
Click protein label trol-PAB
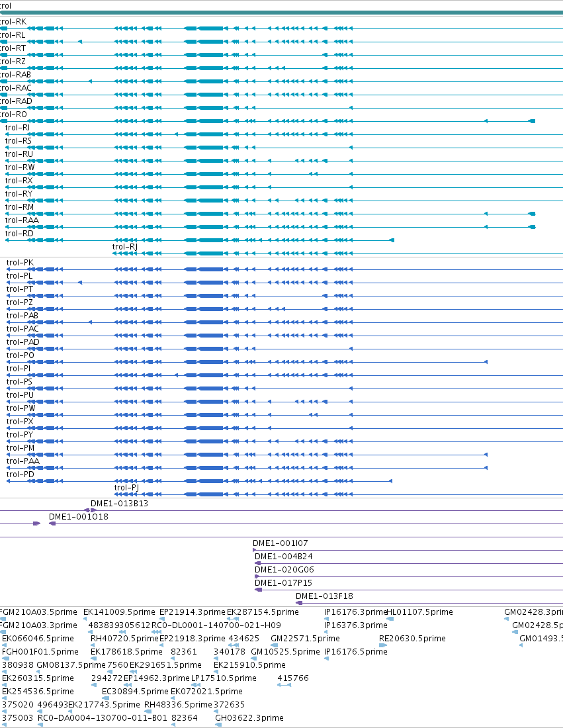(x=22, y=316)
